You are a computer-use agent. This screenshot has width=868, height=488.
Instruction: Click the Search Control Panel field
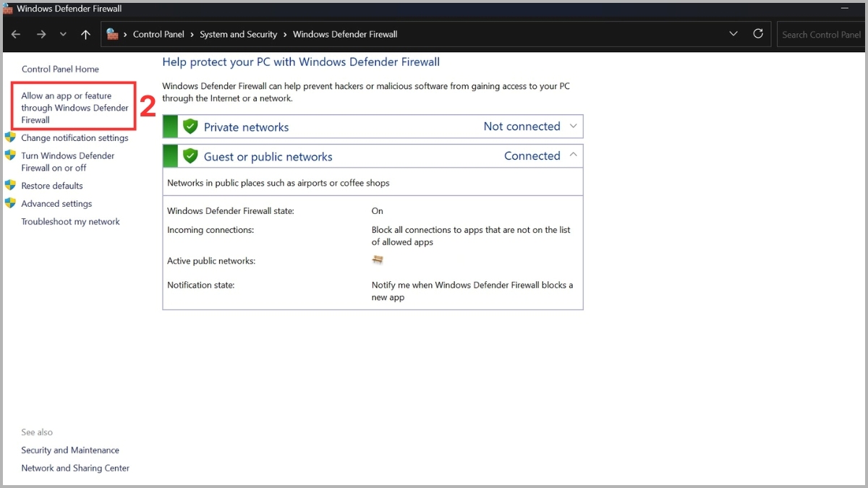coord(822,34)
